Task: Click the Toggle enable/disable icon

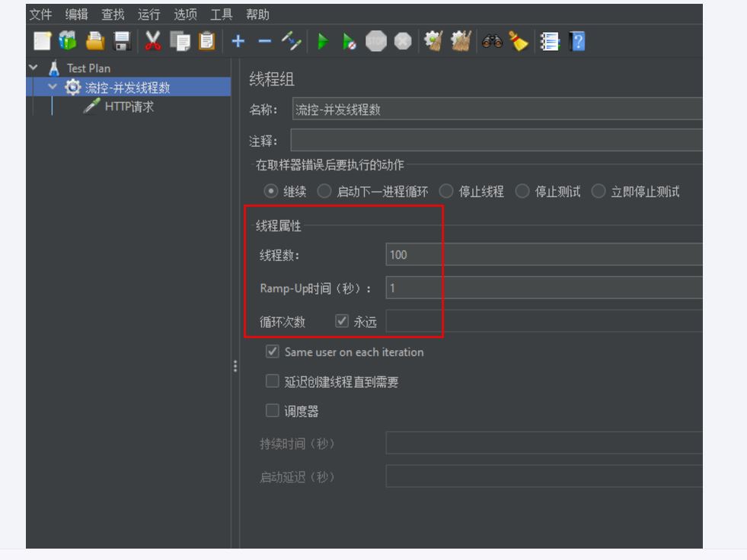Action: coord(291,41)
